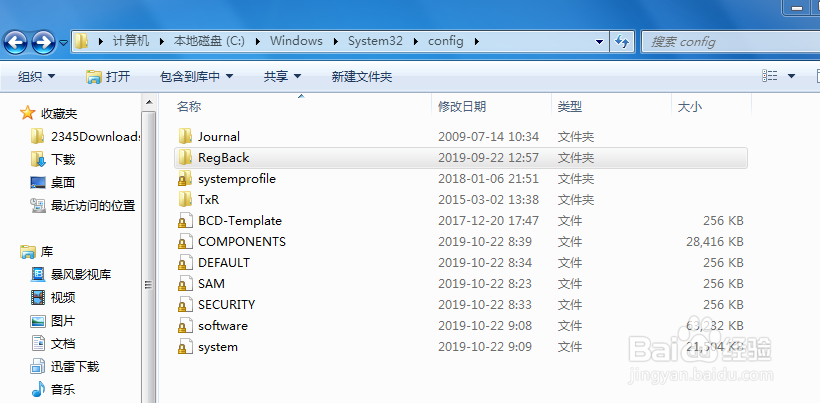Expand the address bar history dropdown
The height and width of the screenshot is (403, 820).
(x=599, y=41)
